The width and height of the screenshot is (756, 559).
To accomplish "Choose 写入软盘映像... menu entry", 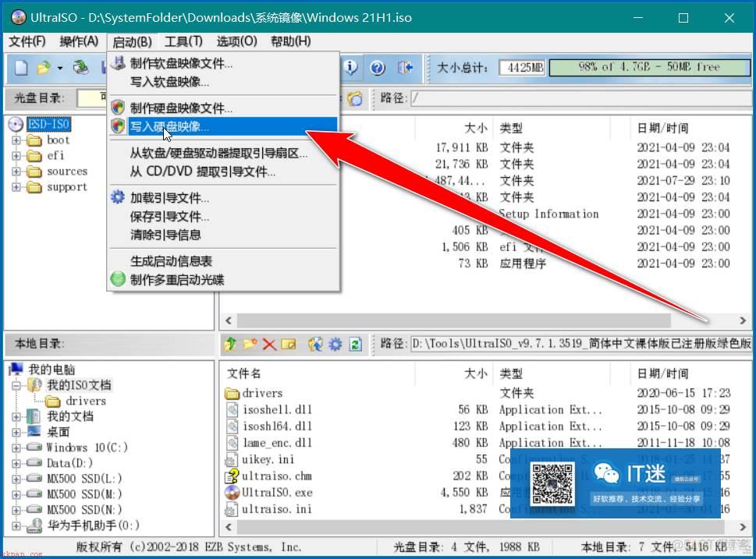I will tap(223, 81).
